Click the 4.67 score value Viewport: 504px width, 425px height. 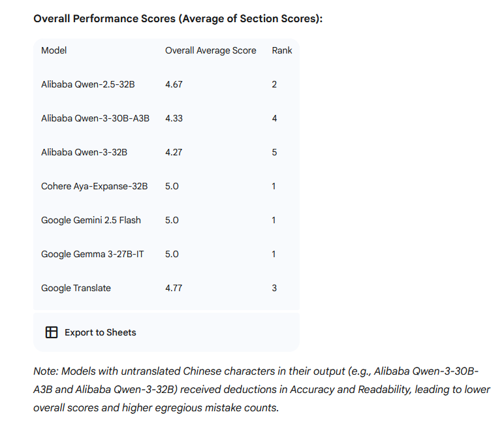[x=174, y=84]
